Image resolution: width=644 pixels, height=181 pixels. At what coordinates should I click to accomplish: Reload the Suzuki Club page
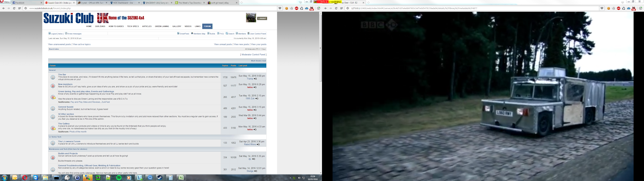point(14,8)
